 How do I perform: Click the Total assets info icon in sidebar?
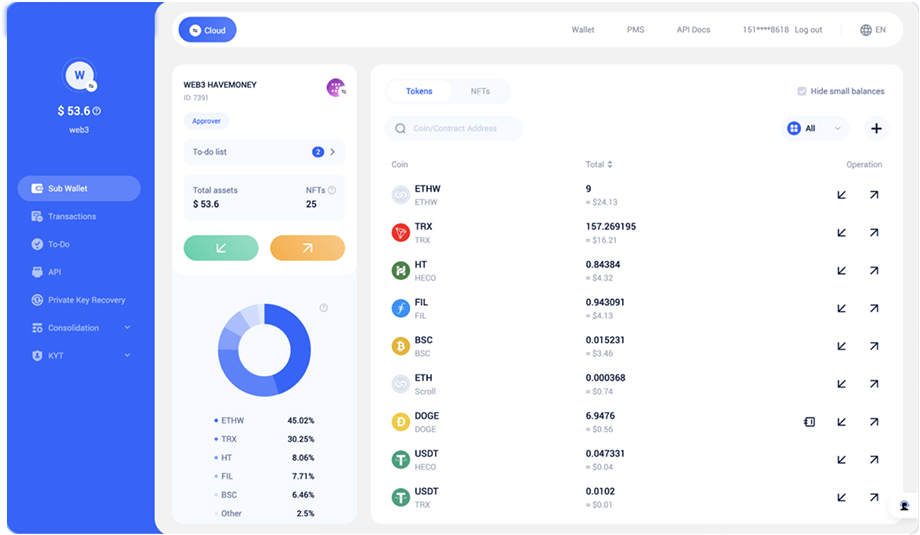coord(97,111)
